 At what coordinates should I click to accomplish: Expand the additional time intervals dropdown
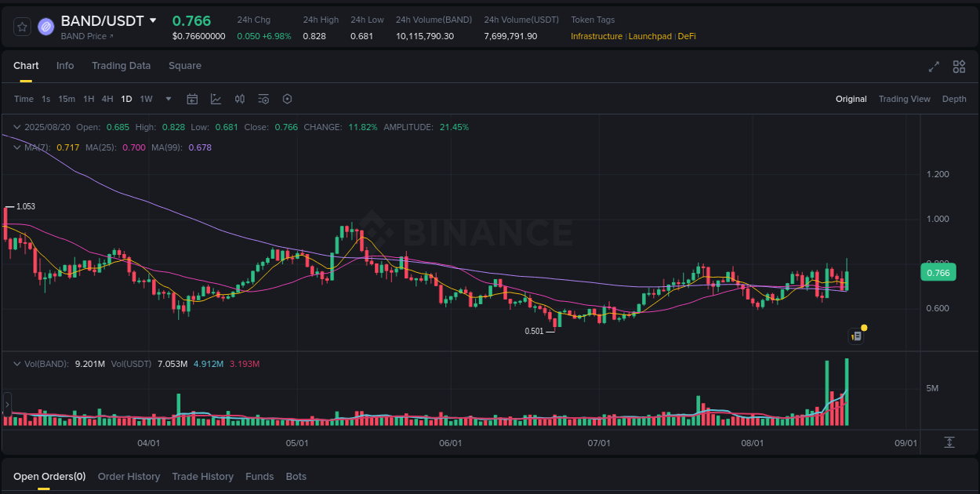tap(168, 99)
